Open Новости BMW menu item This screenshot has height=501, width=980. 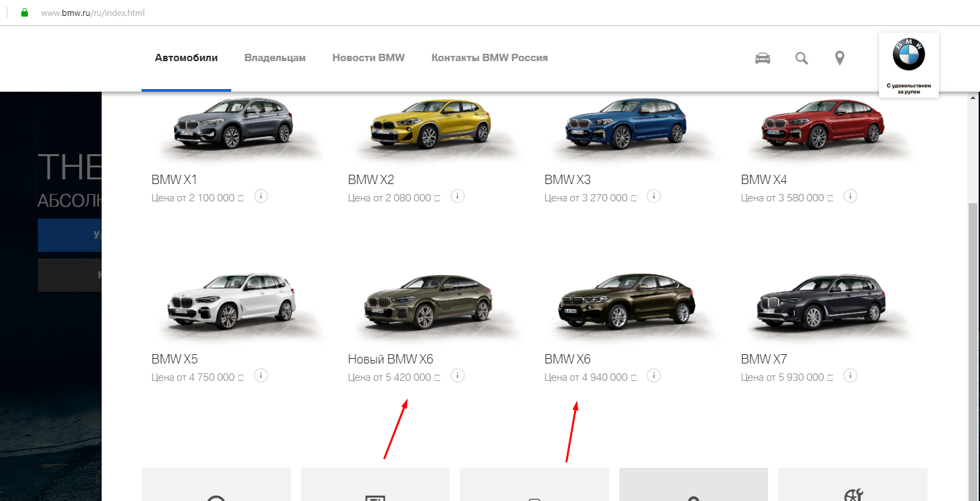coord(369,58)
